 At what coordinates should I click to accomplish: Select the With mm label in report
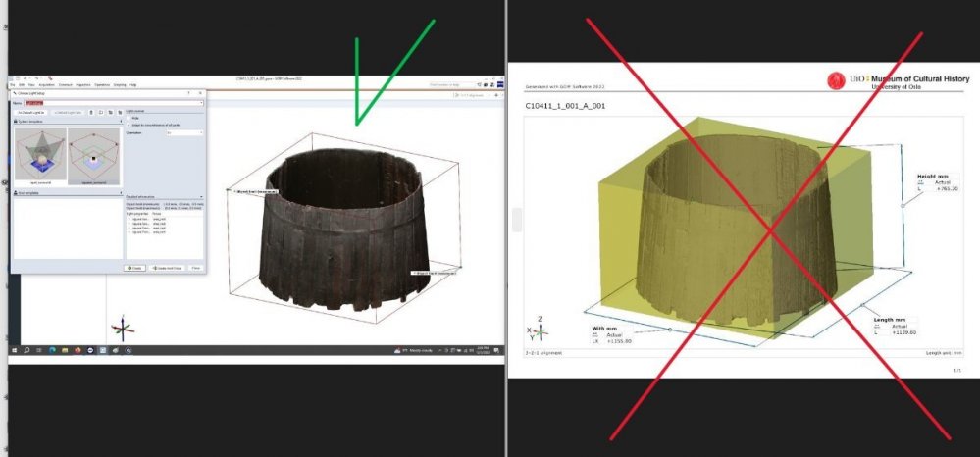tap(604, 329)
